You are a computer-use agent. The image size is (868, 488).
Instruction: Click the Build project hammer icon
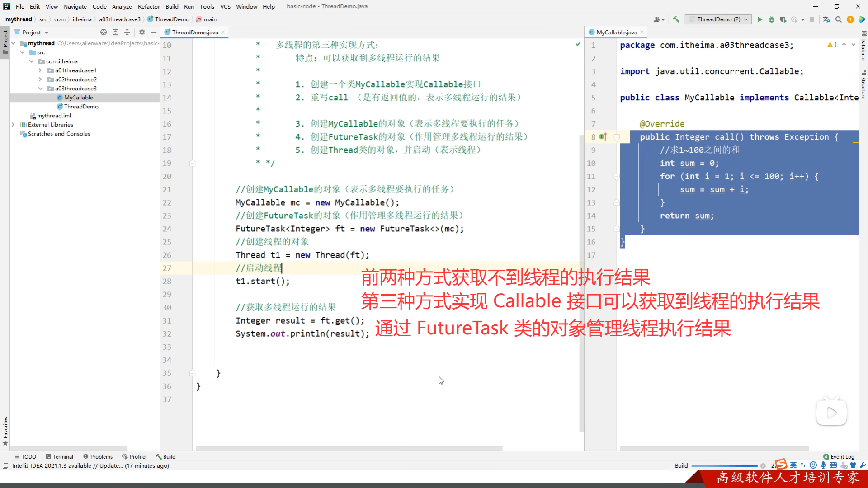click(x=676, y=19)
